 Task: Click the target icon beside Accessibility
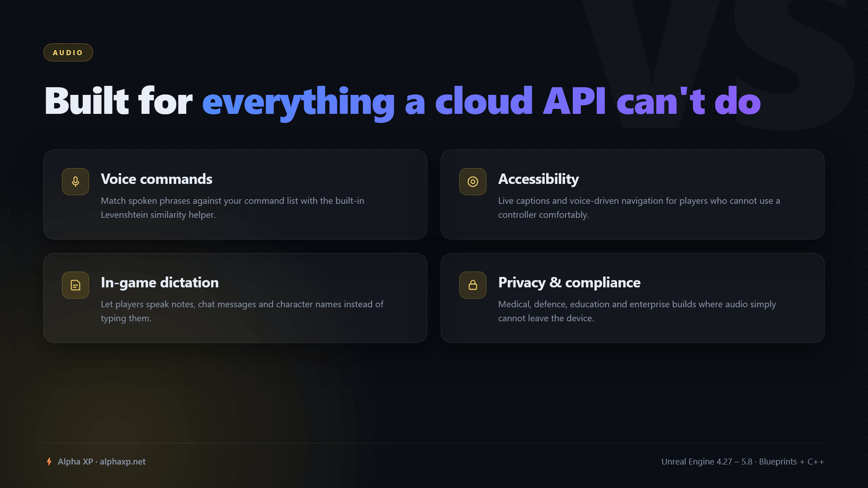(x=473, y=182)
